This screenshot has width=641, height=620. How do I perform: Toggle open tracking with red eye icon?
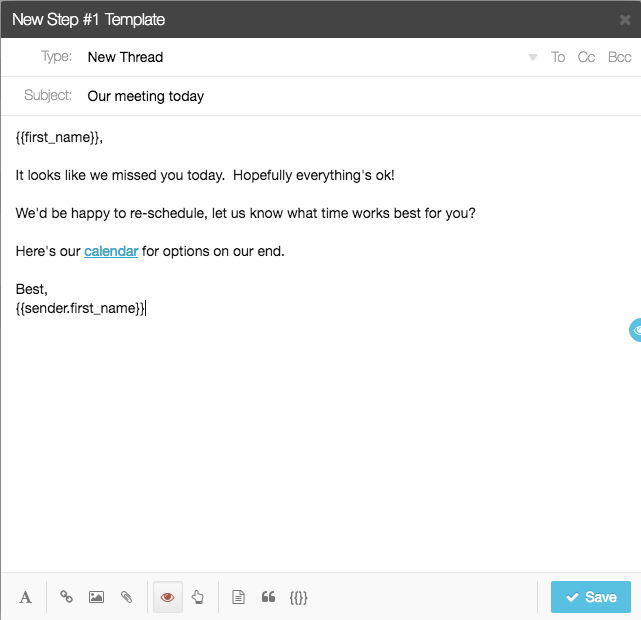(168, 597)
